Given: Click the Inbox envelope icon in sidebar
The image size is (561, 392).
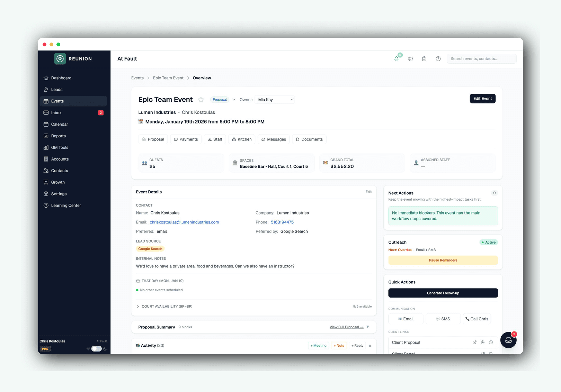Looking at the screenshot, I should (46, 113).
